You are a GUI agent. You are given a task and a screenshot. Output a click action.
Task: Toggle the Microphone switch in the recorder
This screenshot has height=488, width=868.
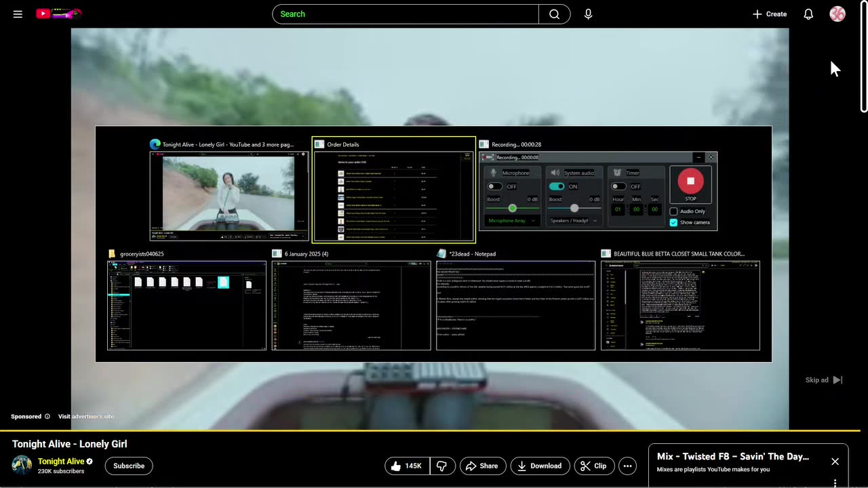pos(495,186)
